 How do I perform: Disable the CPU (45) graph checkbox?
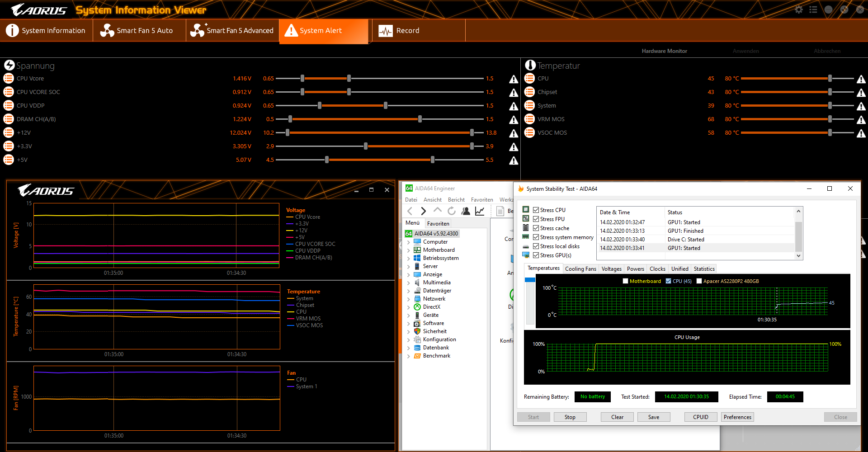coord(669,281)
